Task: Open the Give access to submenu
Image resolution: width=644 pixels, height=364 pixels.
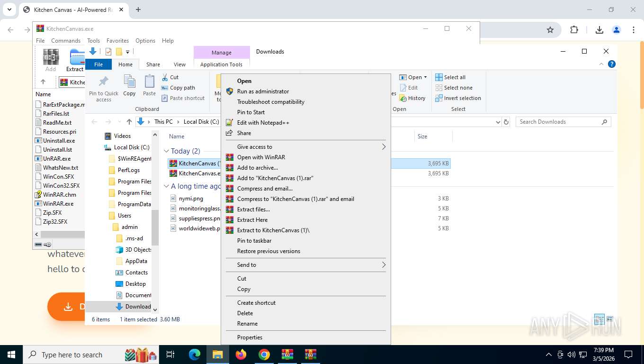Action: click(x=306, y=147)
